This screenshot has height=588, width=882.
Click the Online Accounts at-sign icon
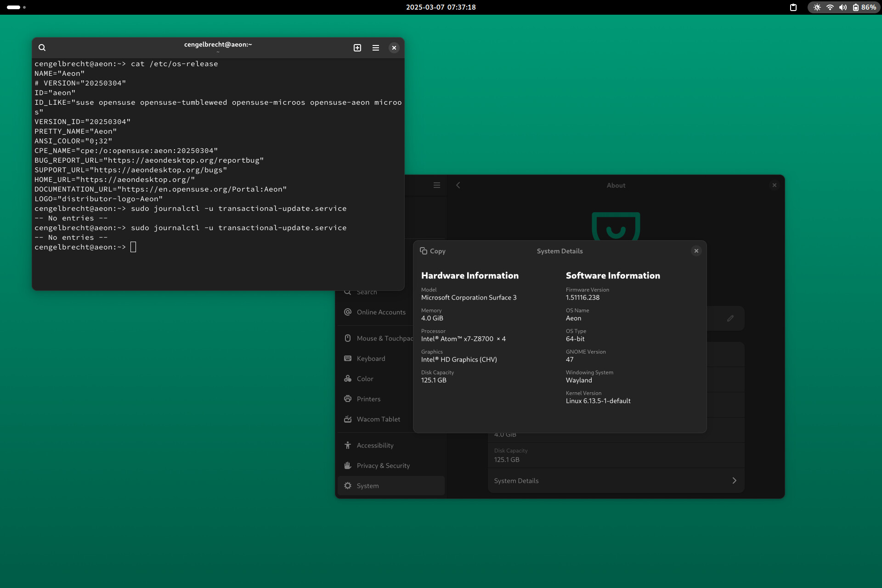pyautogui.click(x=348, y=312)
